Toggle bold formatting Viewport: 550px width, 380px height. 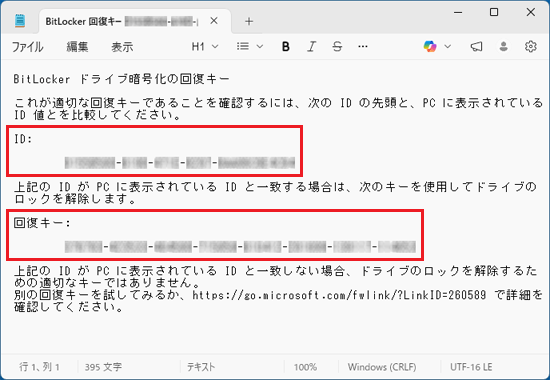(x=286, y=46)
